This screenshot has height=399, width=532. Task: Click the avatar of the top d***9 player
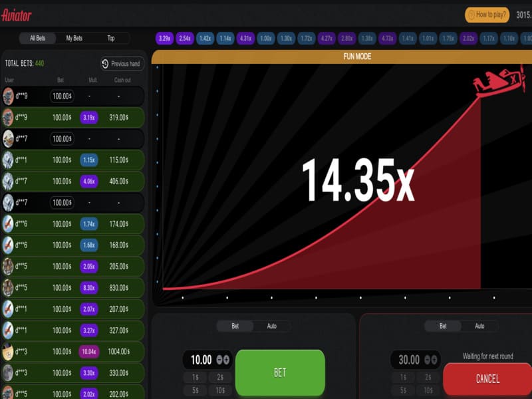[8, 96]
